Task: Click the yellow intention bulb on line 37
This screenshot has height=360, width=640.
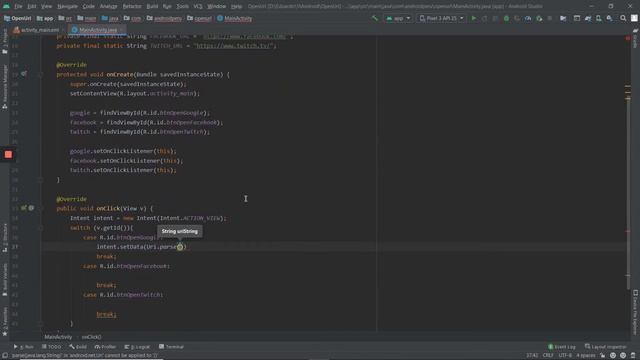Action: [180, 247]
